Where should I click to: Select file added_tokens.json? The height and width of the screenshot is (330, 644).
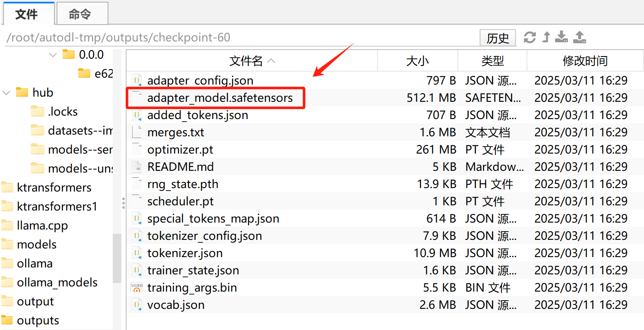coord(198,115)
